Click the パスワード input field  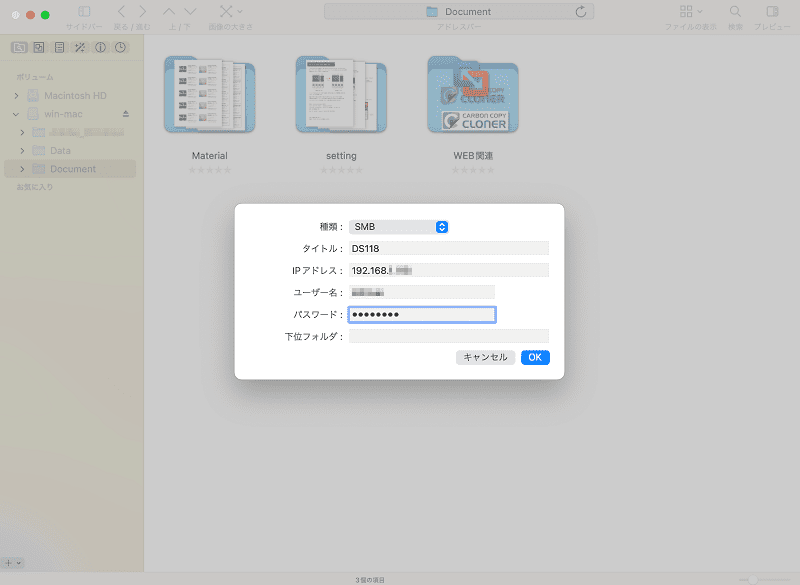pyautogui.click(x=422, y=315)
